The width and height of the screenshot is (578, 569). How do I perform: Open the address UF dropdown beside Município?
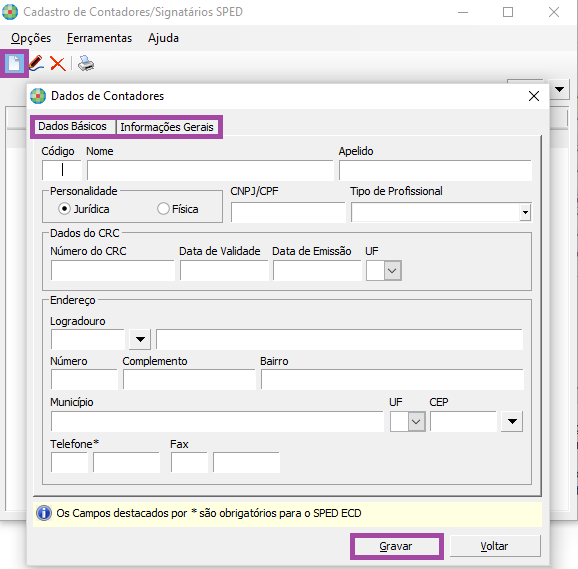coord(416,422)
